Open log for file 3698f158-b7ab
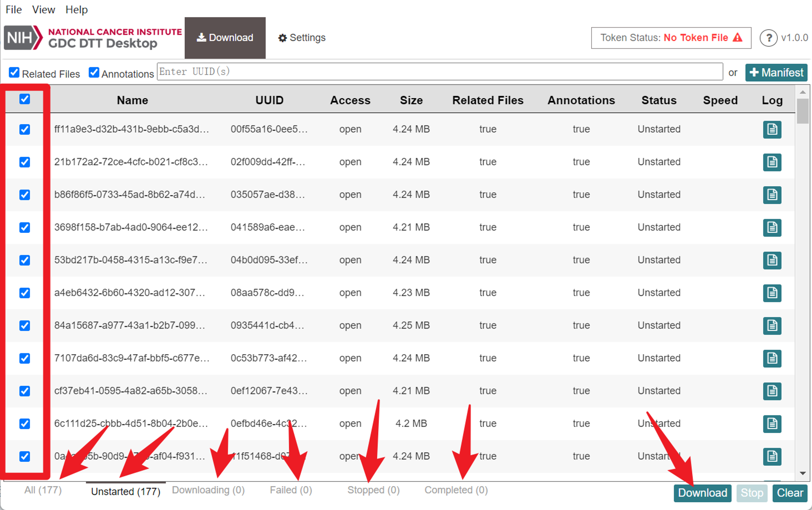 pyautogui.click(x=772, y=227)
